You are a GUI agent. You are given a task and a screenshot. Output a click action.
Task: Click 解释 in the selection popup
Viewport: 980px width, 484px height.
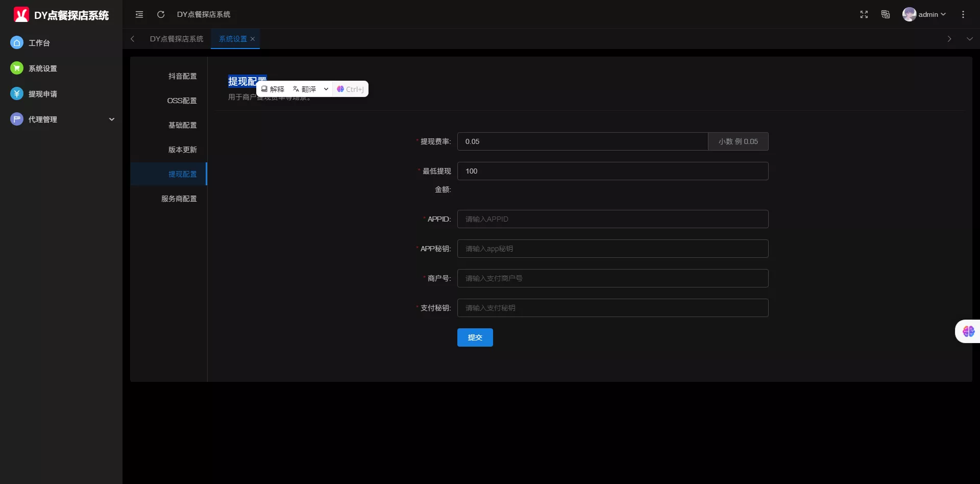pos(273,89)
